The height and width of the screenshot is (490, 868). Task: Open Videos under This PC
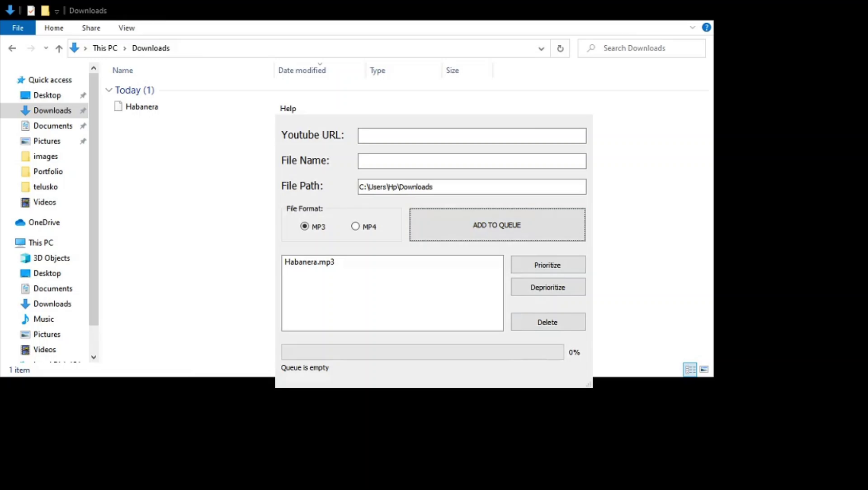[x=44, y=349]
